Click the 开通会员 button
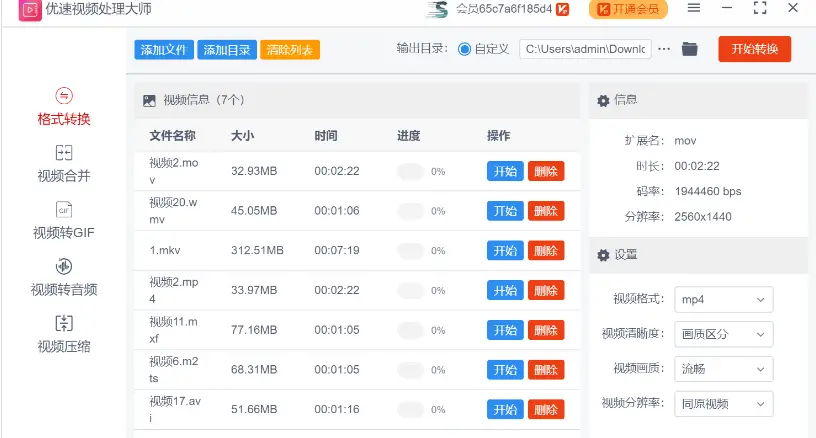This screenshot has height=438, width=816. point(628,9)
